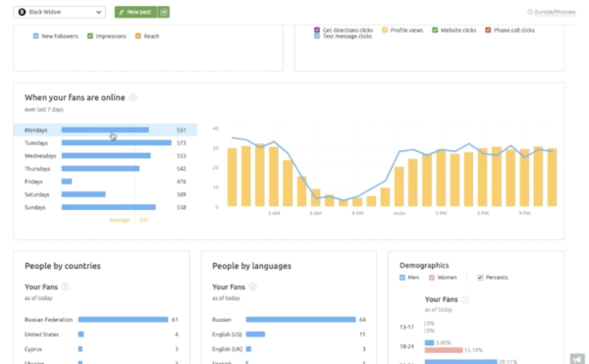
Task: Click the English (US) language row
Action: 289,335
